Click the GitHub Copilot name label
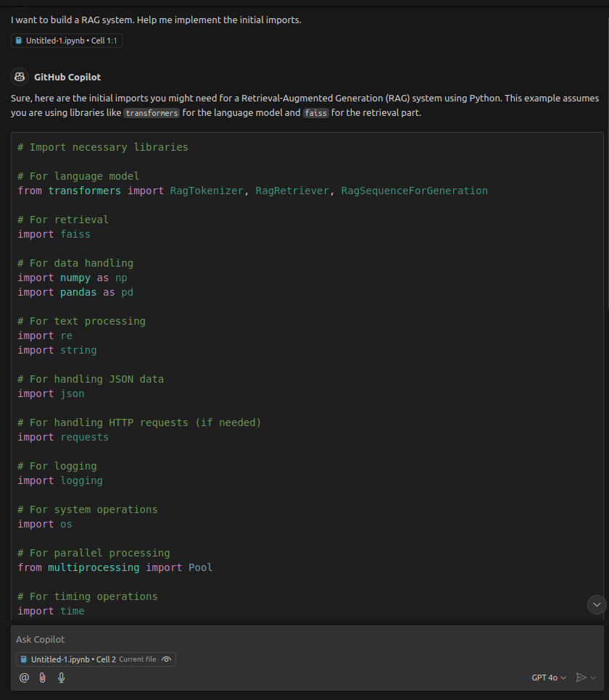Image resolution: width=609 pixels, height=700 pixels. [67, 77]
